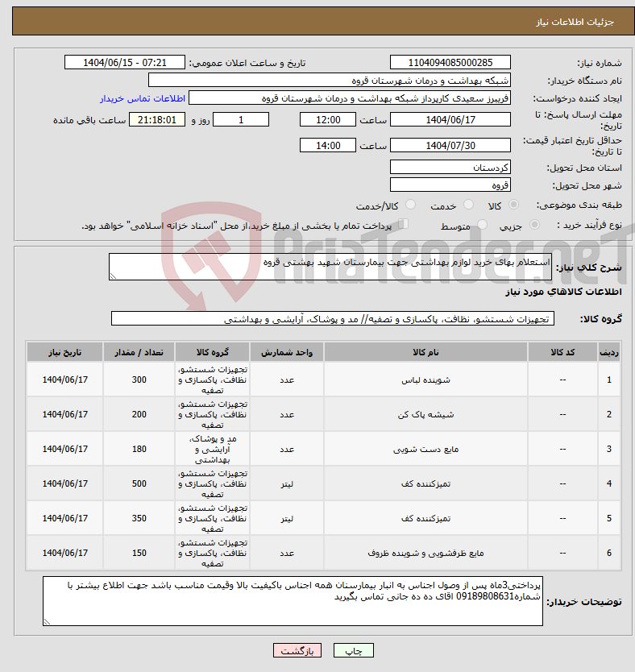Select the کالا/خدمت radio button
This screenshot has width=635, height=672.
click(x=410, y=205)
